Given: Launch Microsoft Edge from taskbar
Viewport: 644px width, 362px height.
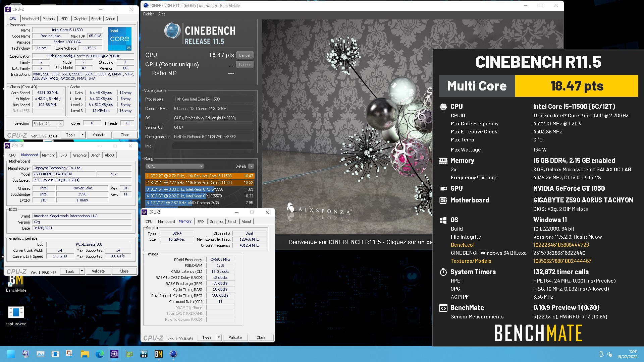Looking at the screenshot, I should coord(100,354).
